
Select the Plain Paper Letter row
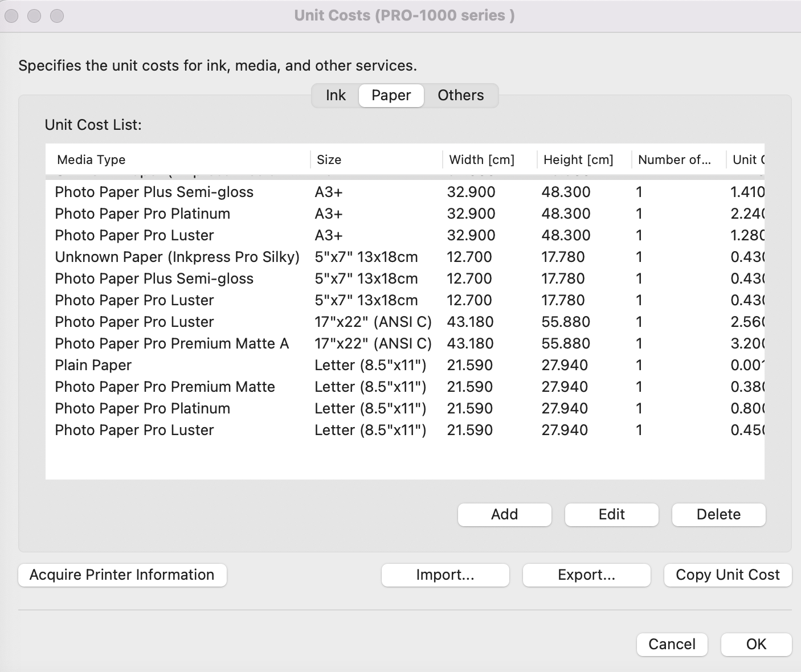(228, 365)
